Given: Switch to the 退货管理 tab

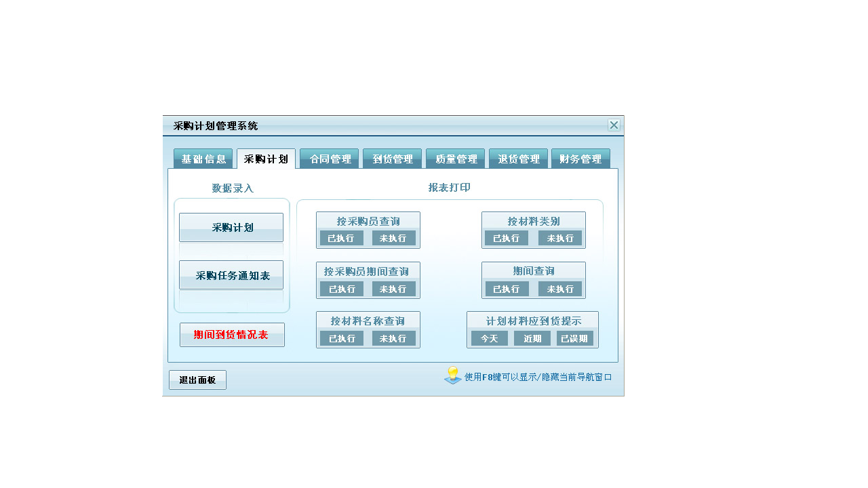Looking at the screenshot, I should pyautogui.click(x=518, y=158).
